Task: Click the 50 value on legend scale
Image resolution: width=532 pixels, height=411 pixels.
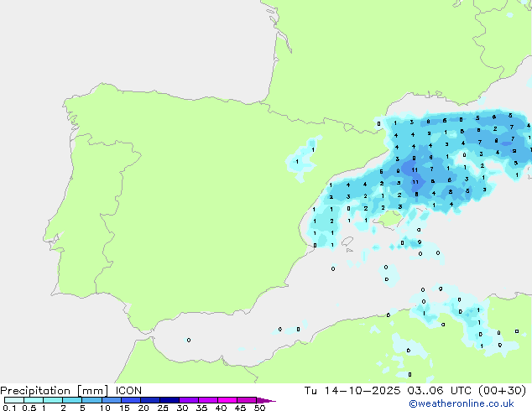Action: point(259,408)
